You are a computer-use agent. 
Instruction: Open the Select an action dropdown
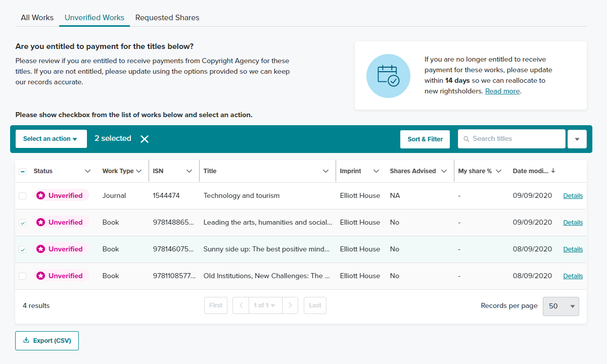coord(51,139)
